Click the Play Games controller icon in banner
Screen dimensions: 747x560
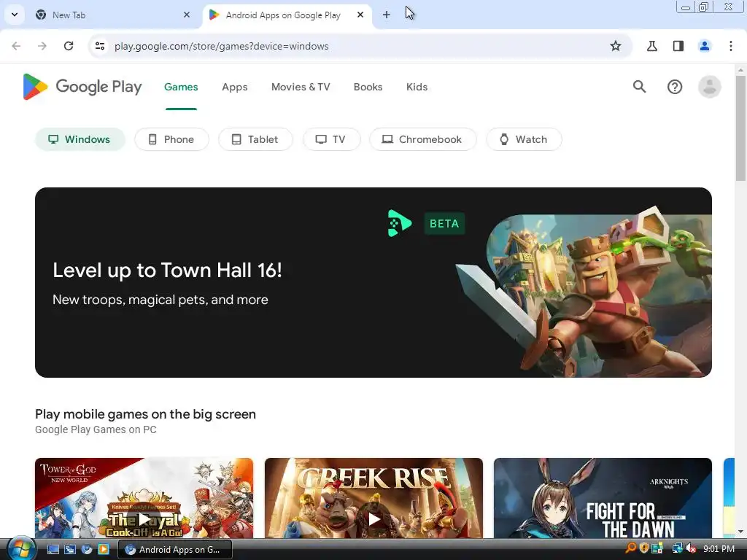point(399,223)
